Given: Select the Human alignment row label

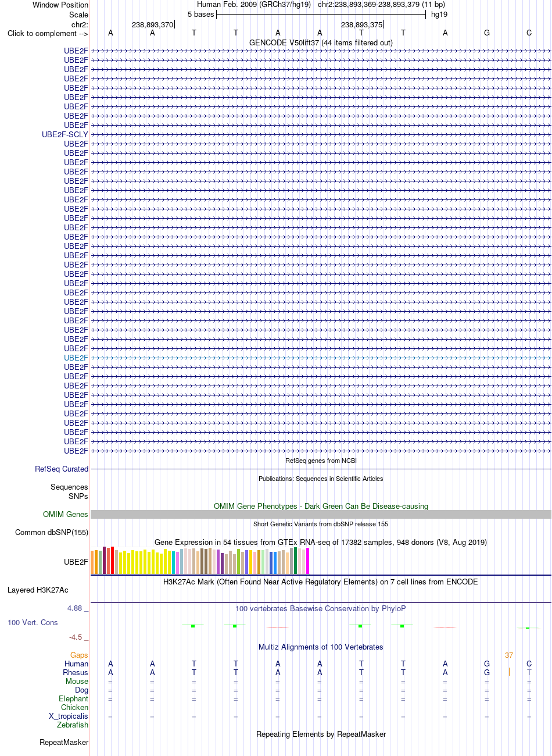Looking at the screenshot, I should (76, 664).
